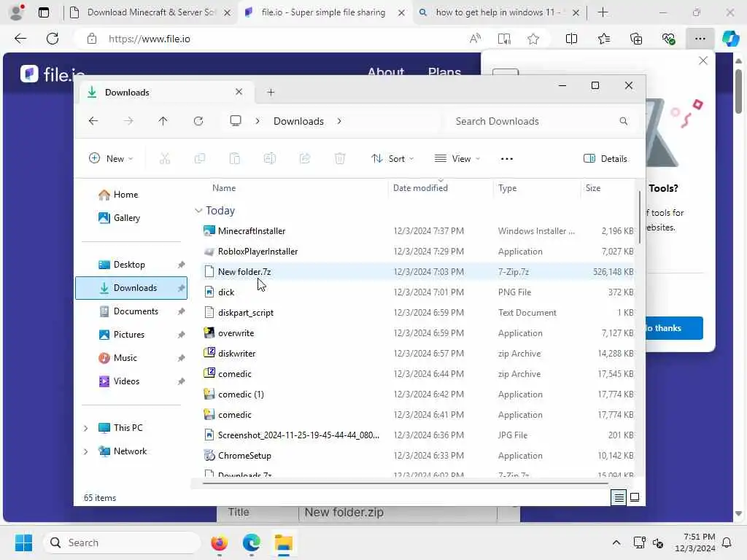This screenshot has width=747, height=560.
Task: Open a new Edge browser tab
Action: coord(603,12)
